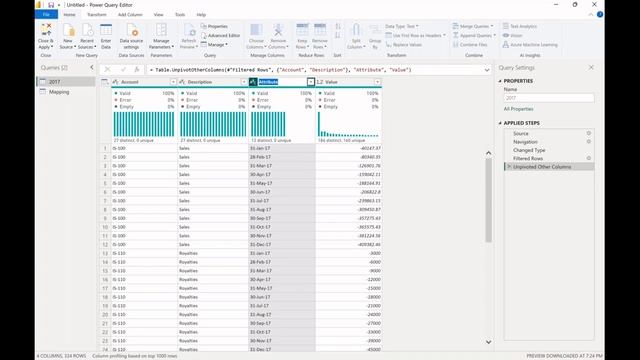
Task: Click the save icon in title bar
Action: tap(51, 5)
